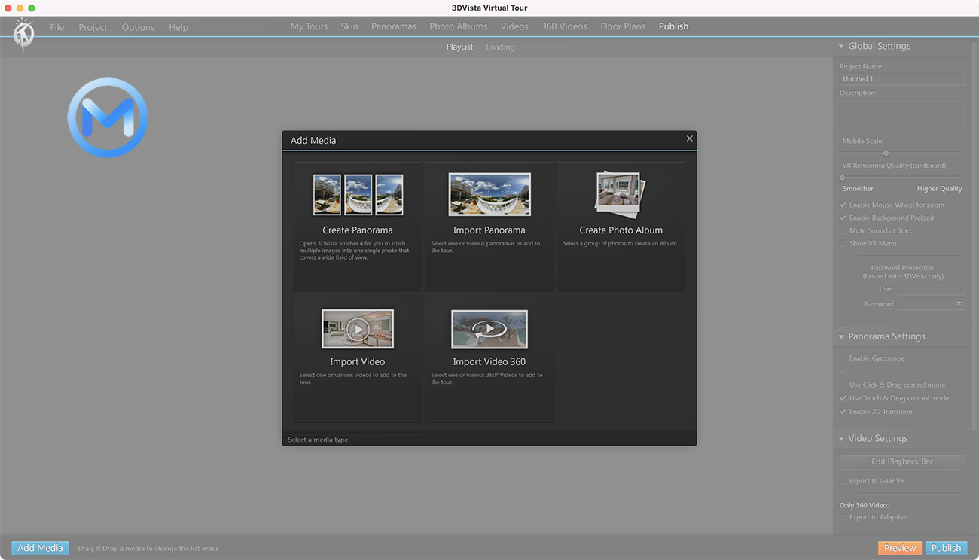Select the Loading sub-tab
The height and width of the screenshot is (560, 979).
(x=500, y=47)
